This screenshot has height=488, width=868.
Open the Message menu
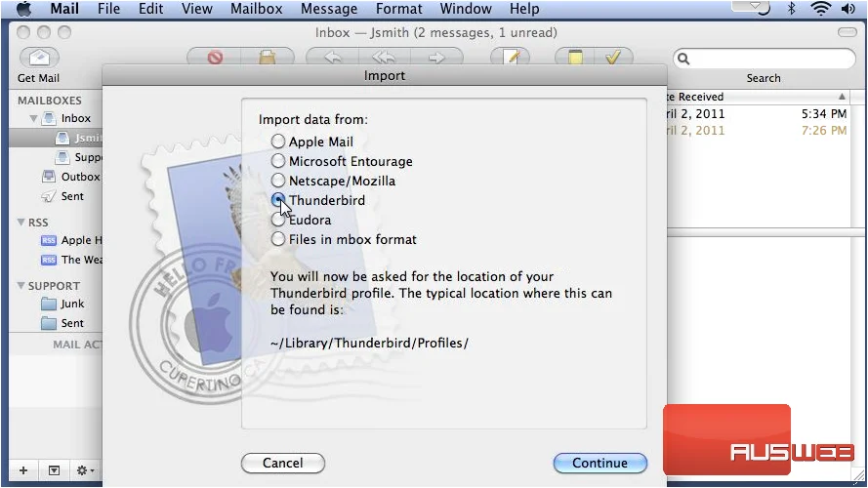coord(329,9)
